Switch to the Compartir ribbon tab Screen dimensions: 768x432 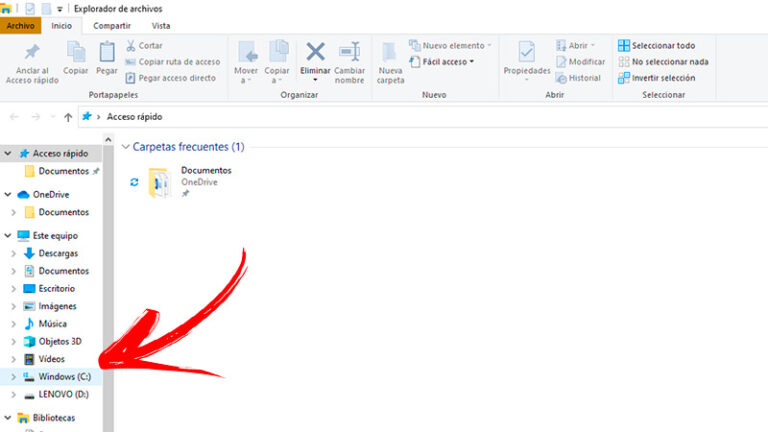pos(111,26)
